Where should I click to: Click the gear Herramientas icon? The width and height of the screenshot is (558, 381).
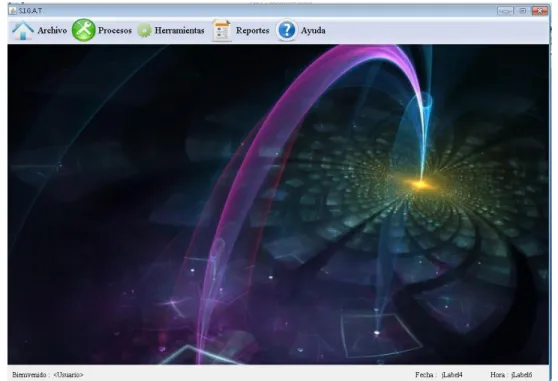click(144, 31)
